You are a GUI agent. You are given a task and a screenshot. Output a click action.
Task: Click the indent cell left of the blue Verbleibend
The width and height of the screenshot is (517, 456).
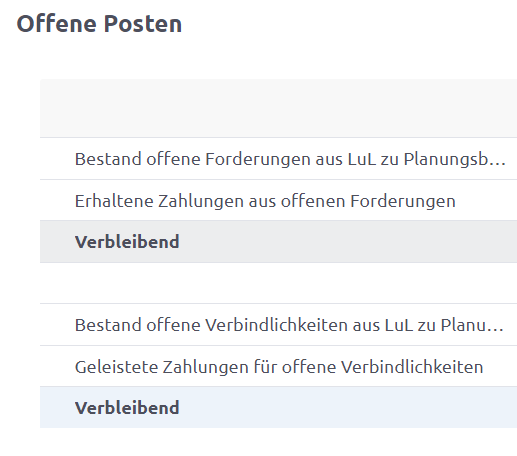tap(57, 407)
